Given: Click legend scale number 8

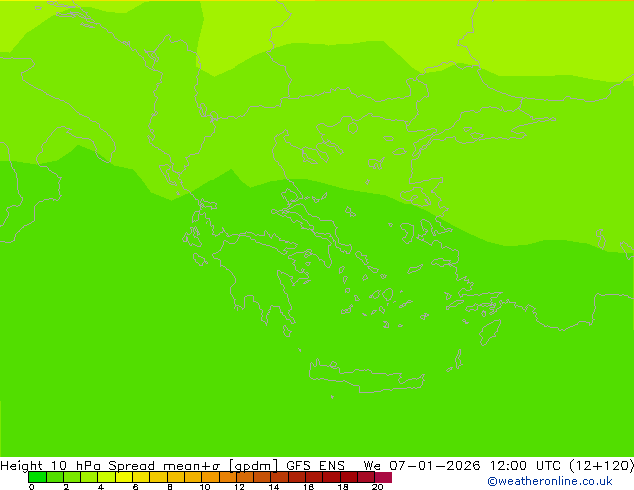Looking at the screenshot, I should point(170,487).
